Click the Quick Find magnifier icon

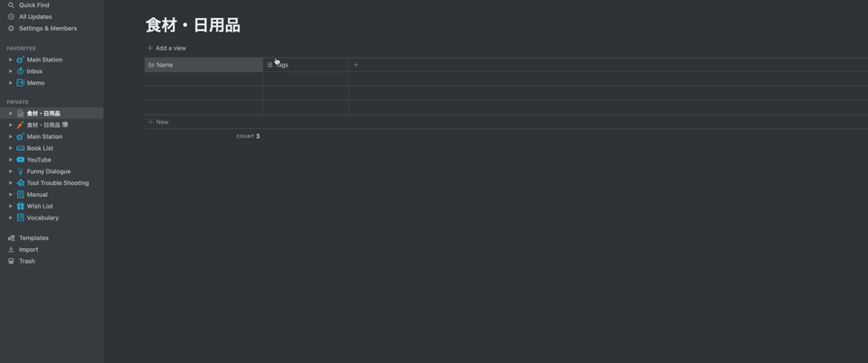point(11,5)
